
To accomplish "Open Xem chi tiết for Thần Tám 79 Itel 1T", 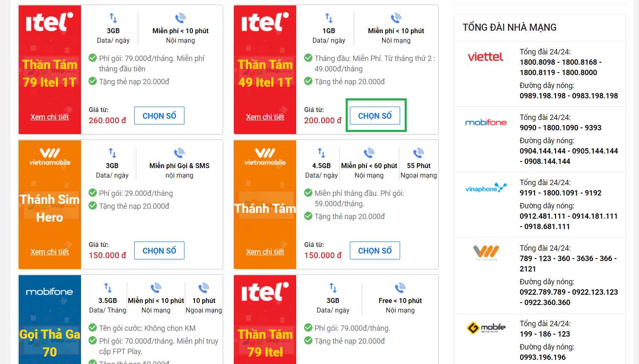I will [49, 117].
